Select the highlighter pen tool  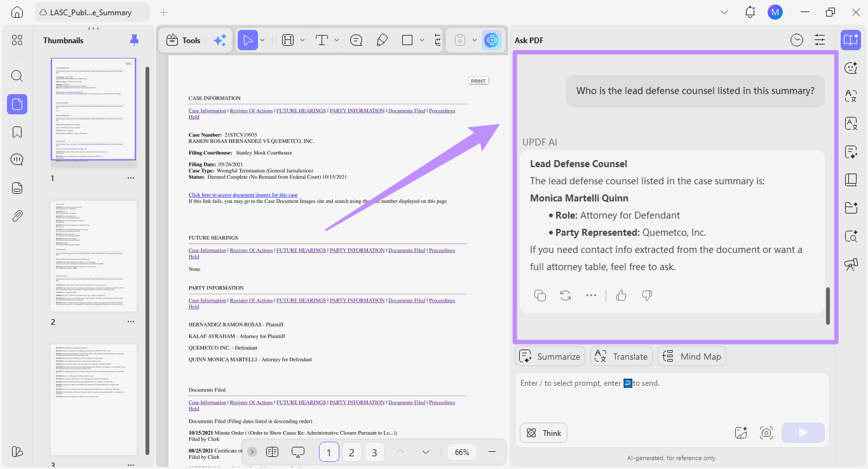coord(382,40)
